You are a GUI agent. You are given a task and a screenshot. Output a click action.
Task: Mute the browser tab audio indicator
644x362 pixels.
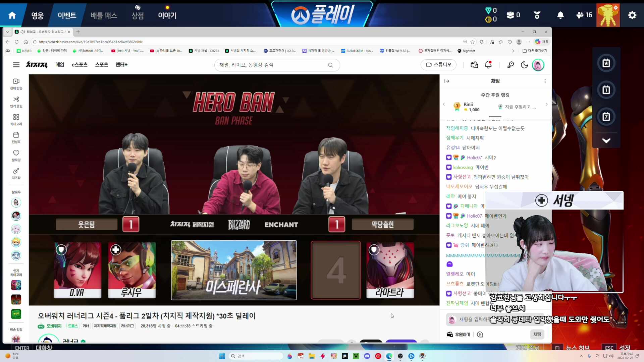tap(22, 32)
